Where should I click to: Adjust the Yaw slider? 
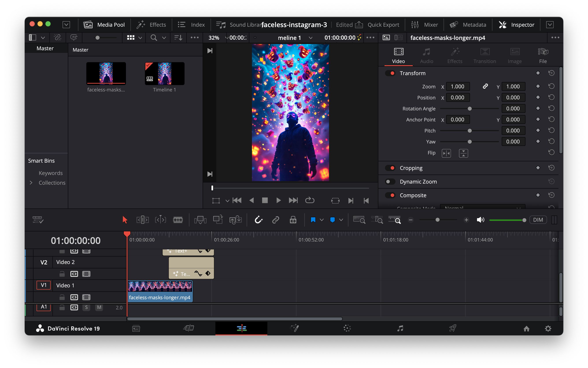(x=469, y=142)
